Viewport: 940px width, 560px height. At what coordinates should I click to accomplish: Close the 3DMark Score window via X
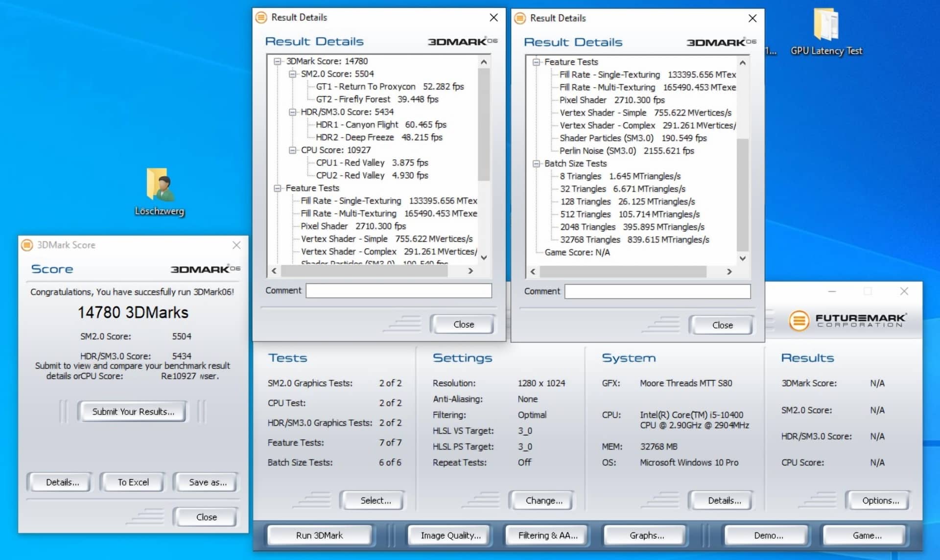point(236,245)
